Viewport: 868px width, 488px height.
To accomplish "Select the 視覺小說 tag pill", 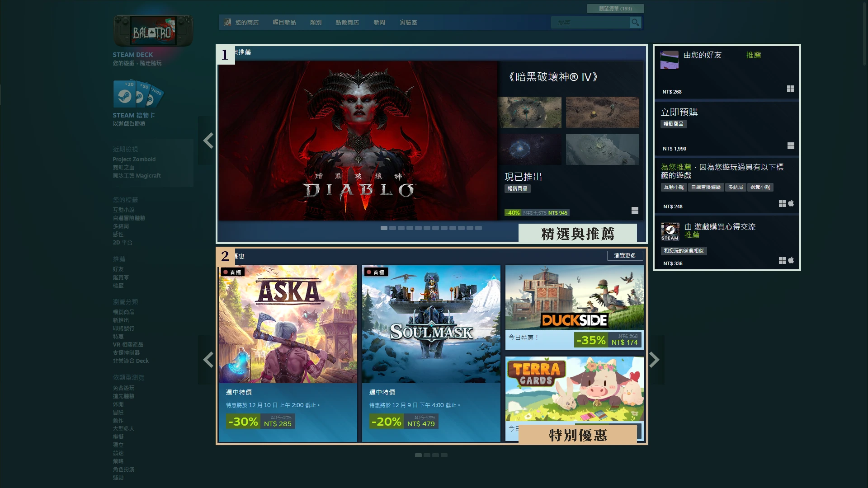I will click(760, 187).
